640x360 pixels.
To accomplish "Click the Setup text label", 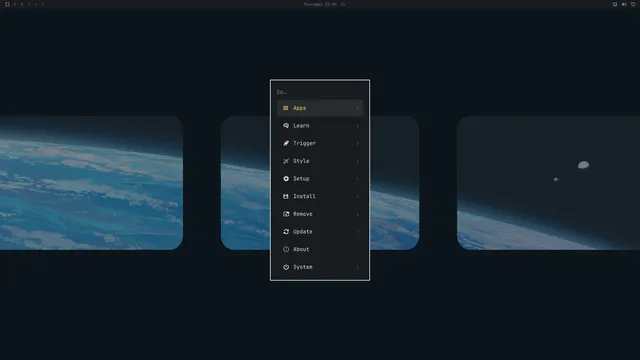I will coord(301,179).
